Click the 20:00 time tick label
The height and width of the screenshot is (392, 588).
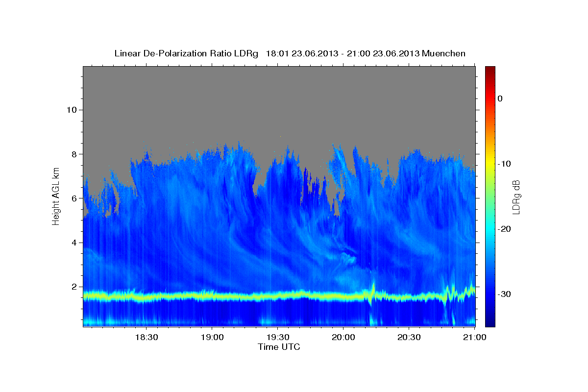[x=343, y=338]
